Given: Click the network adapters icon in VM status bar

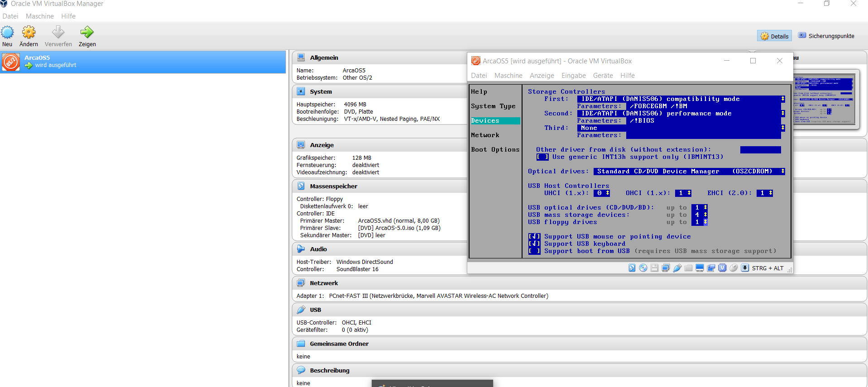Looking at the screenshot, I should 666,268.
